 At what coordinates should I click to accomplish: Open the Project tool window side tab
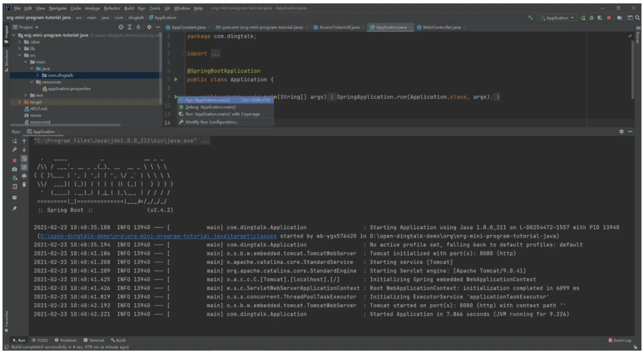[6, 35]
